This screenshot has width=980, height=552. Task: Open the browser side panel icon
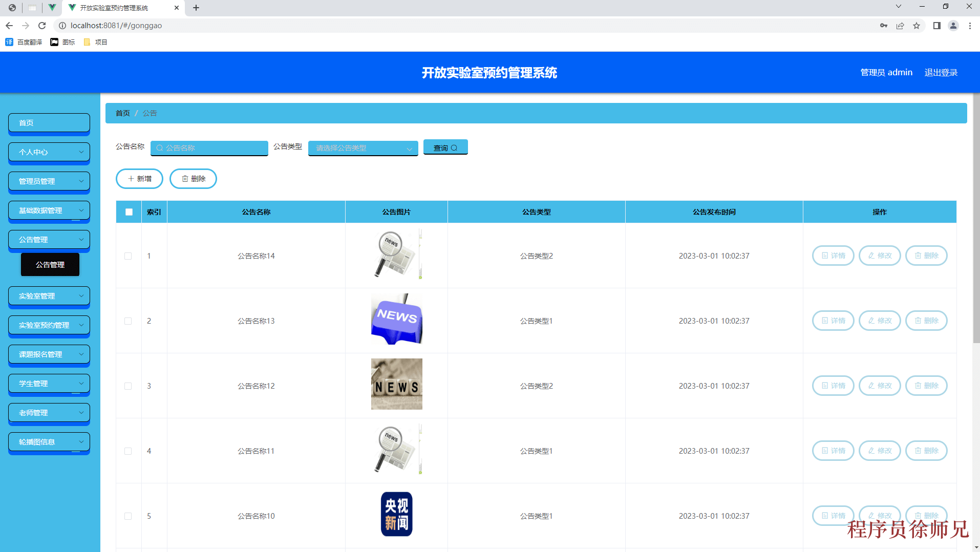[936, 26]
